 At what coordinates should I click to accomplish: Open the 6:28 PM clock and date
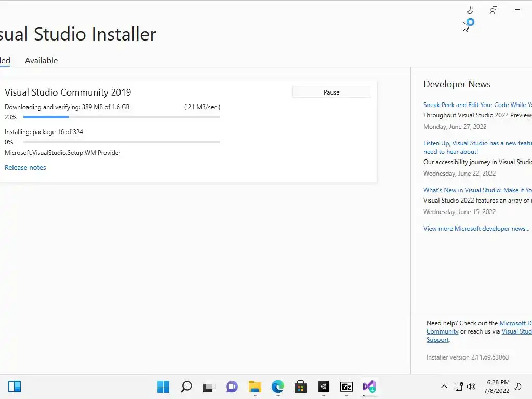pos(497,387)
